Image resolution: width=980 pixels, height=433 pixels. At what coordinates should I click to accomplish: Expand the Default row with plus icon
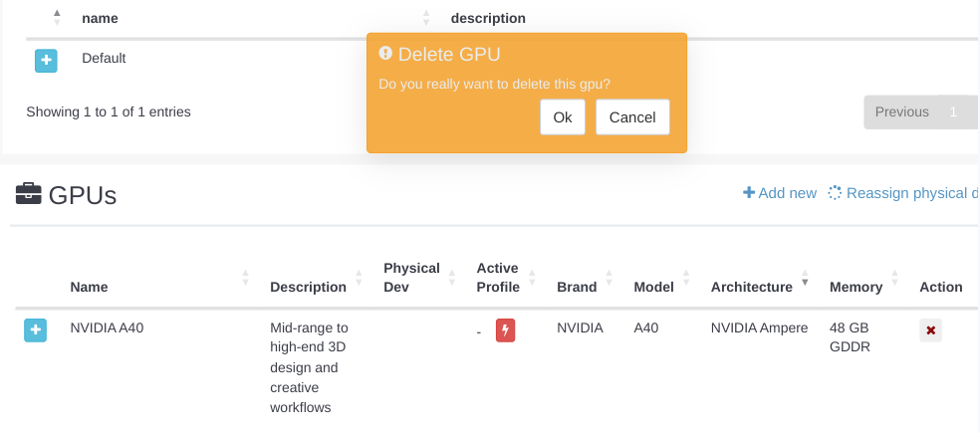(46, 60)
